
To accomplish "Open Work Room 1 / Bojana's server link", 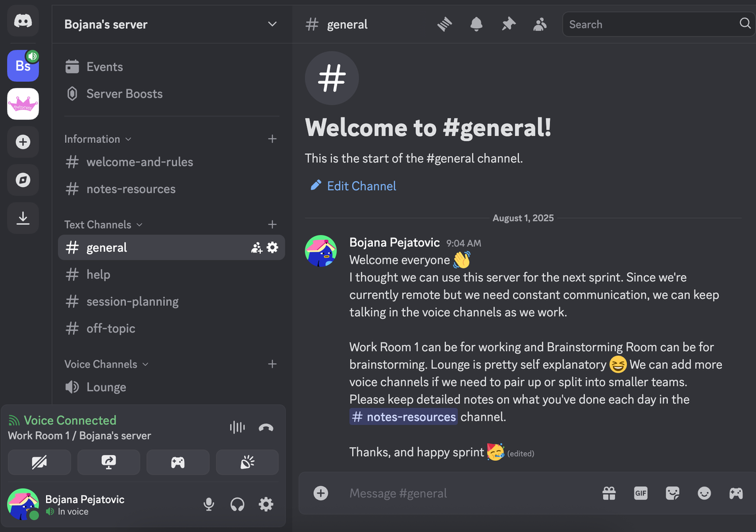I will pyautogui.click(x=79, y=436).
